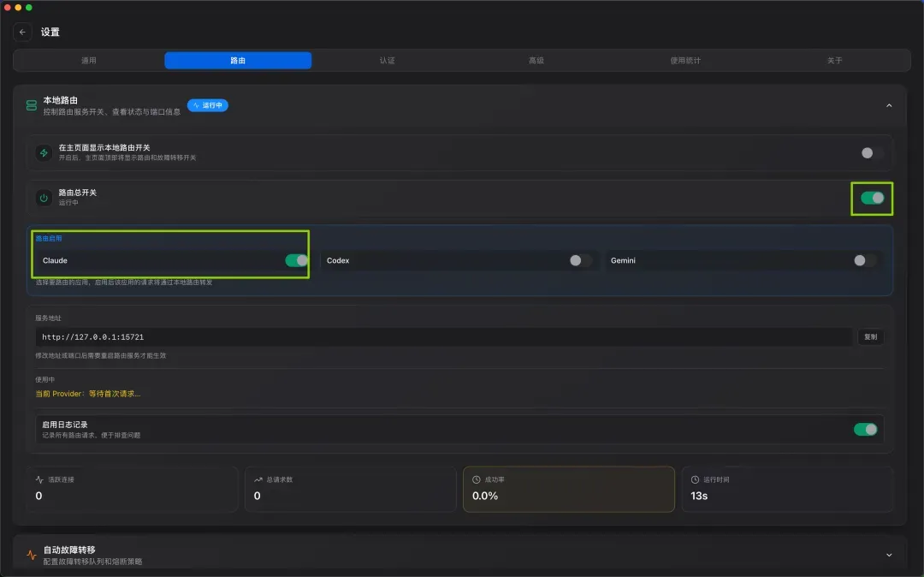Screen dimensions: 924x577
Task: Click the clock icon in 运行时间 card
Action: tap(695, 479)
